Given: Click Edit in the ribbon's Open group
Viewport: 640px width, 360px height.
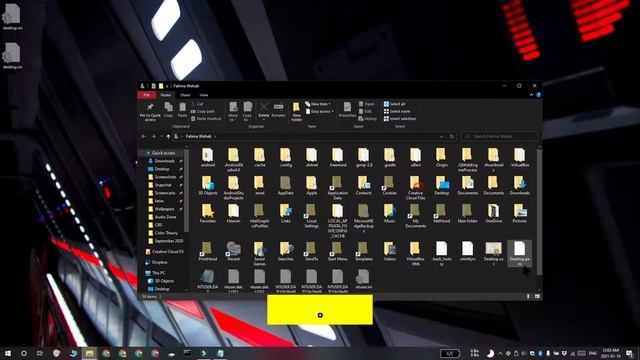Looking at the screenshot, I should [365, 111].
